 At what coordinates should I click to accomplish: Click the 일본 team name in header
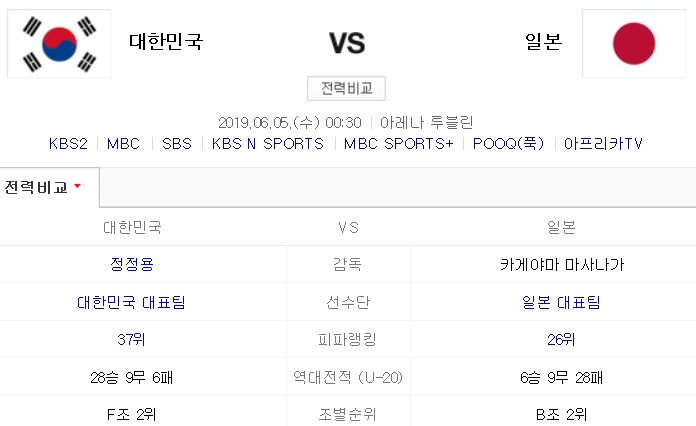point(542,42)
